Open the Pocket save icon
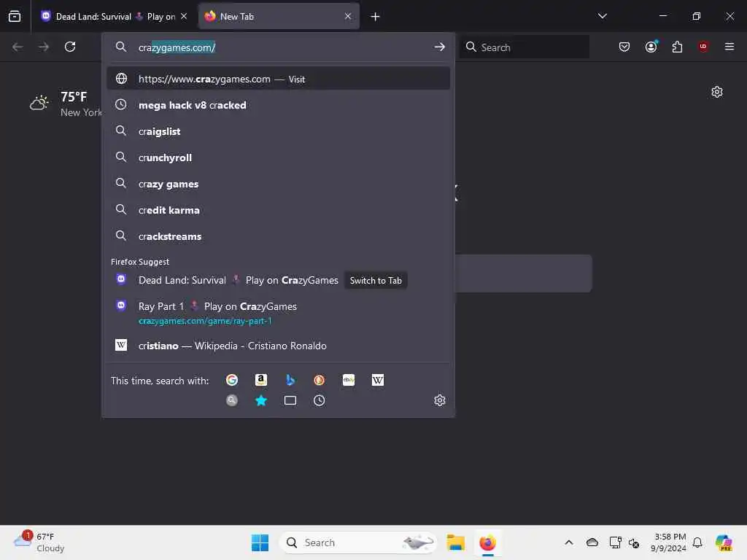Viewport: 747px width, 560px height. [x=624, y=47]
